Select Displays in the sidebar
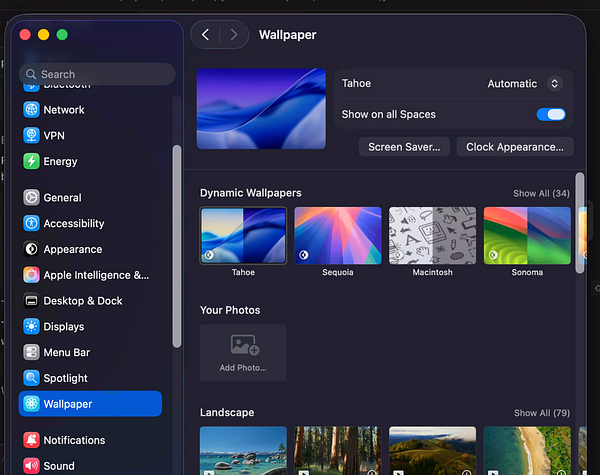600x475 pixels. [90, 326]
